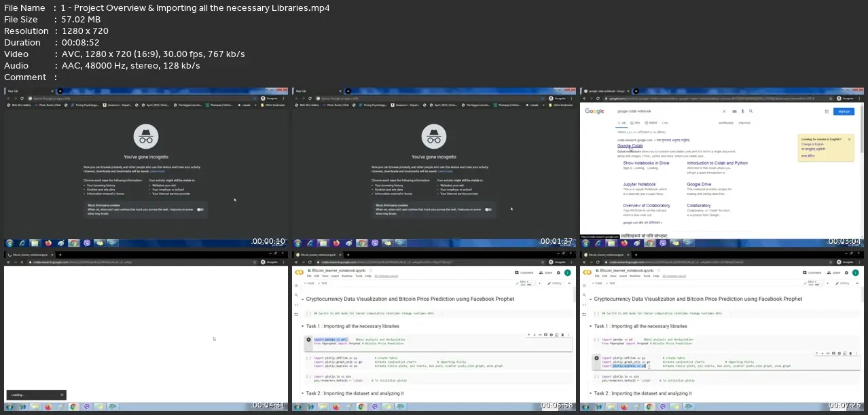Open Windows Start orb in 00:00:10 frame
The height and width of the screenshot is (415, 868).
coord(10,242)
